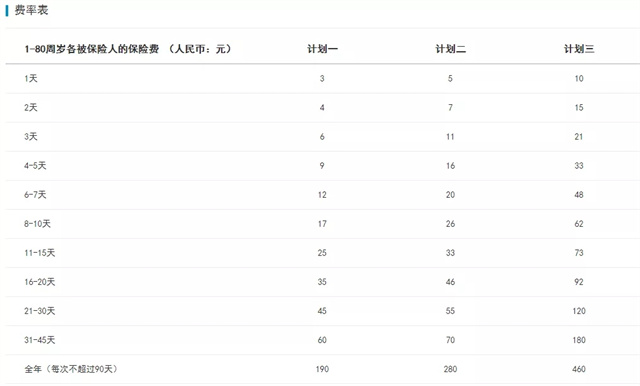
Task: Select the 计划二 column header
Action: tap(451, 49)
